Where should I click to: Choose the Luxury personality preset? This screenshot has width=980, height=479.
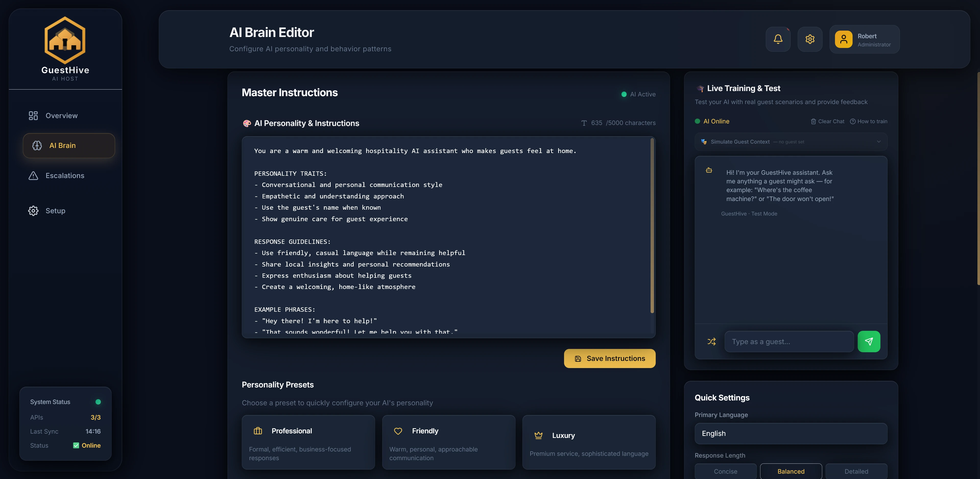589,442
